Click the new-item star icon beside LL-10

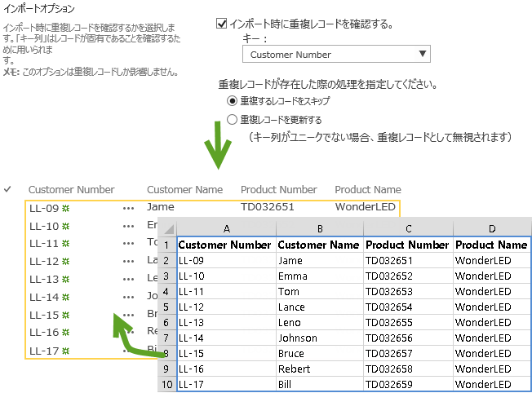pos(65,226)
